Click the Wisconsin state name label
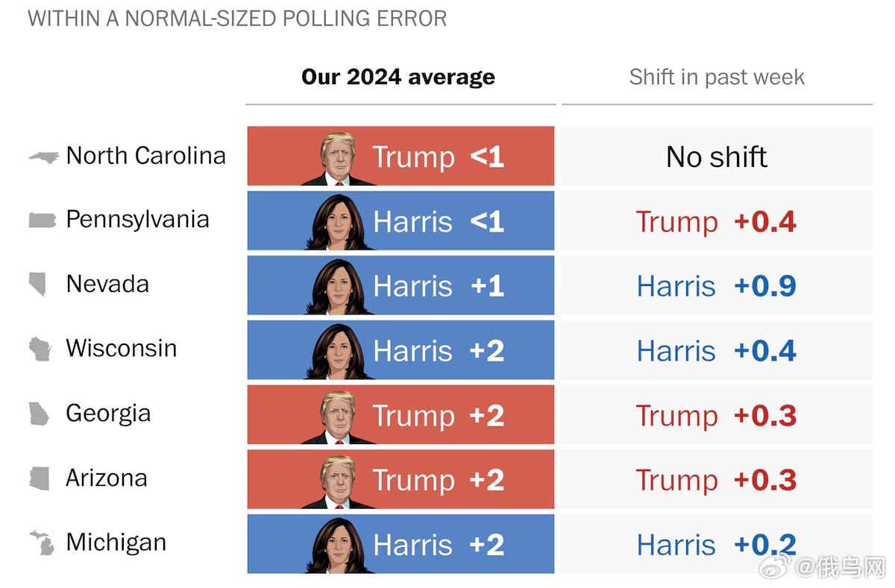The width and height of the screenshot is (895, 588). point(122,349)
